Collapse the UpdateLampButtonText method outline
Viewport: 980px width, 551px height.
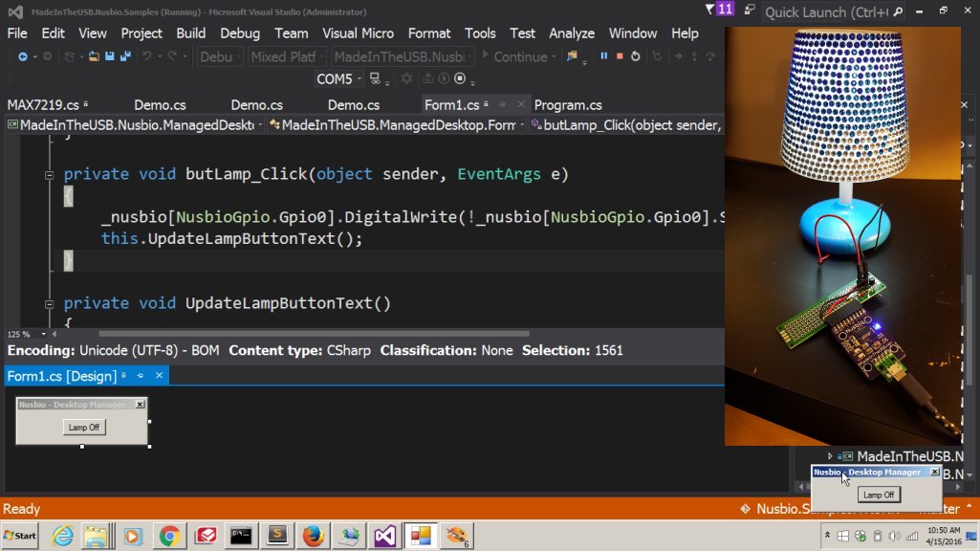(49, 304)
